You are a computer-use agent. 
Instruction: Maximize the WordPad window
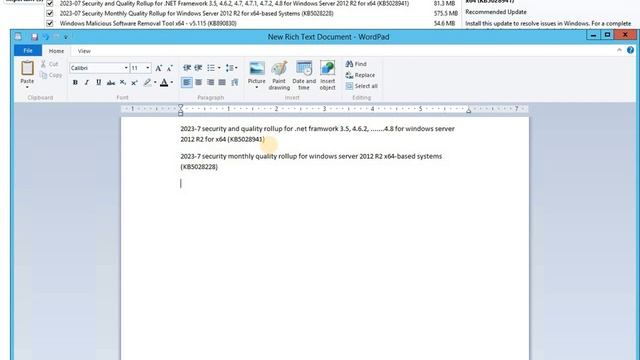click(607, 35)
